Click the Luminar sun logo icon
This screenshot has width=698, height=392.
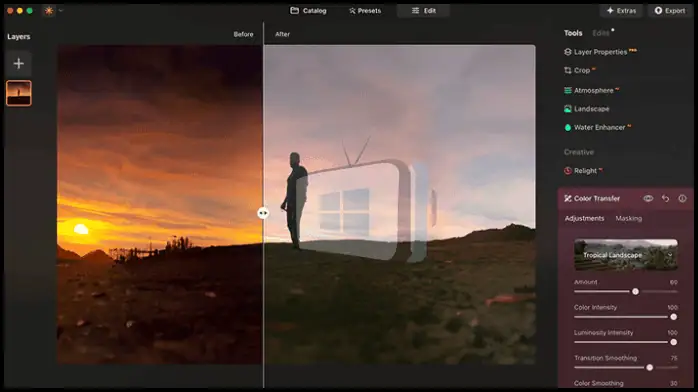49,11
